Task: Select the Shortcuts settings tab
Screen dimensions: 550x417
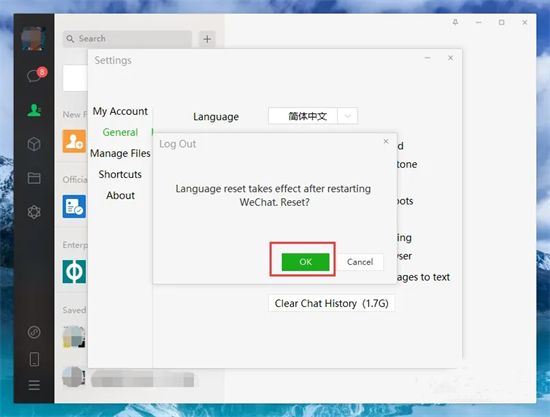Action: click(120, 174)
